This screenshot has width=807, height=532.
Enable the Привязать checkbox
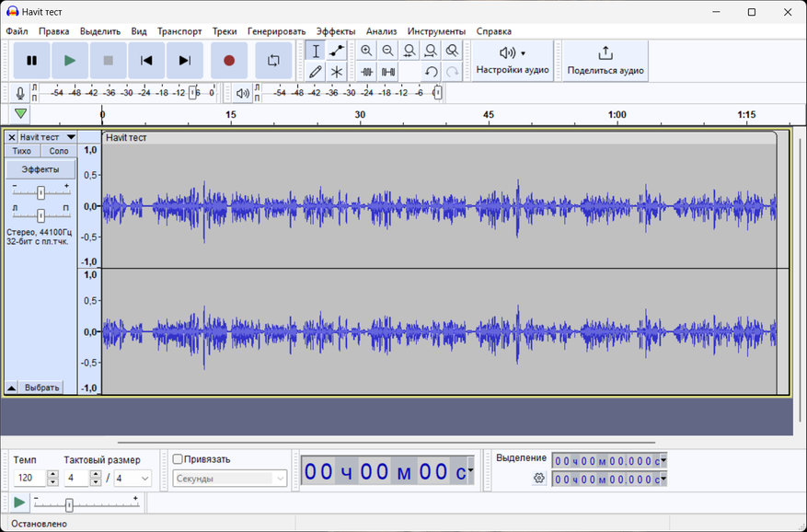coord(178,459)
